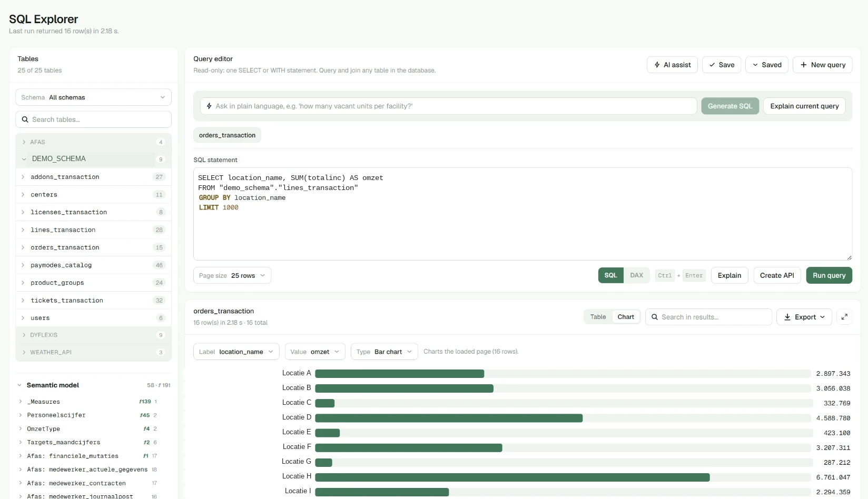Click the Locatie E value 423.100
868x499 pixels.
pos(837,433)
